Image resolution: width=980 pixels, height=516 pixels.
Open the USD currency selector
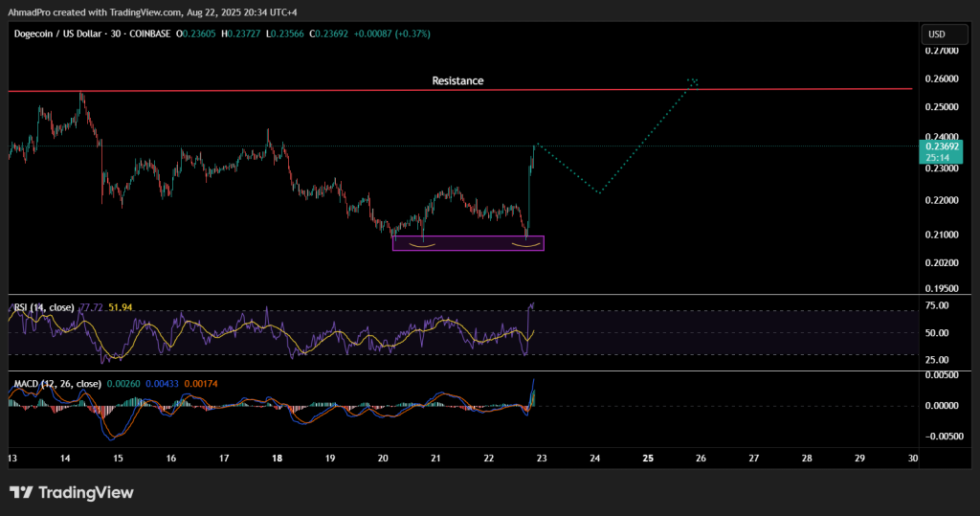pyautogui.click(x=936, y=34)
